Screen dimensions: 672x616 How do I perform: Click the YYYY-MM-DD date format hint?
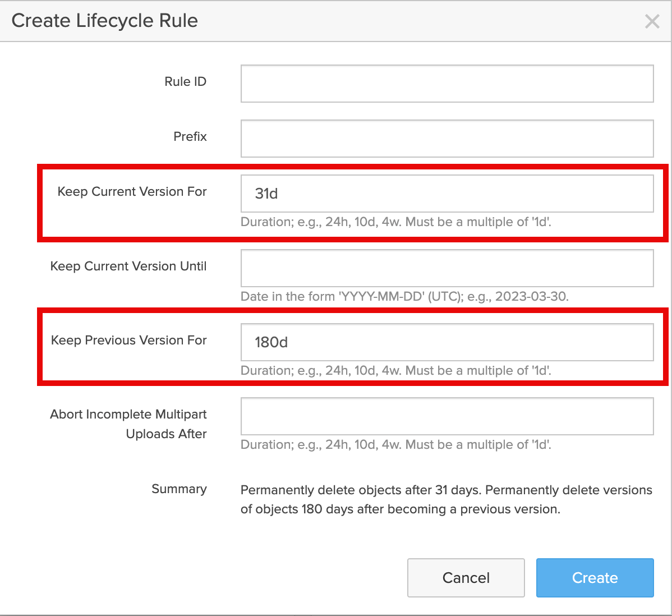404,297
